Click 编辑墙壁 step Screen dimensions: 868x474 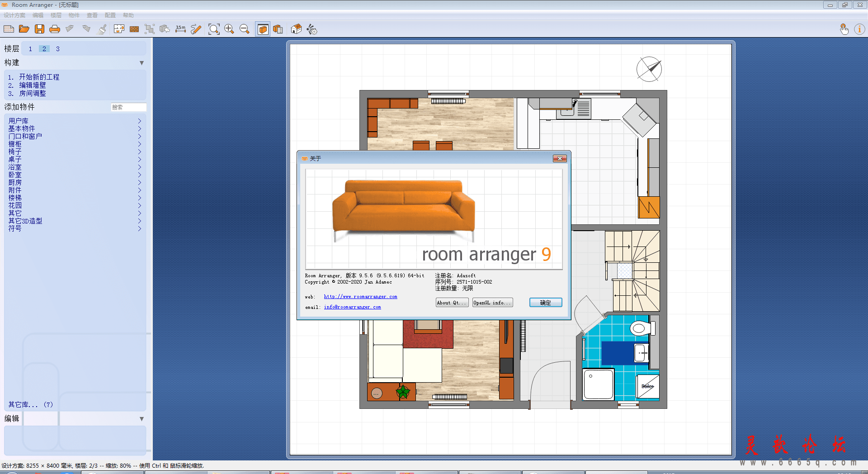point(33,85)
